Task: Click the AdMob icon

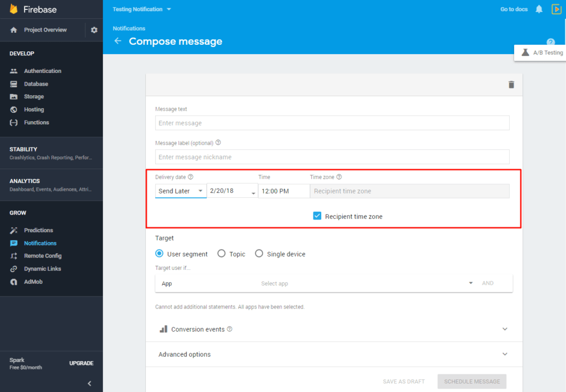Action: click(14, 282)
